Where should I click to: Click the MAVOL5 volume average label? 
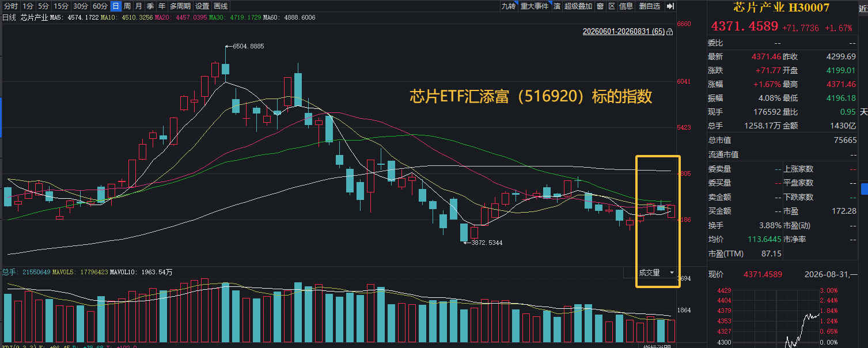[x=81, y=272]
